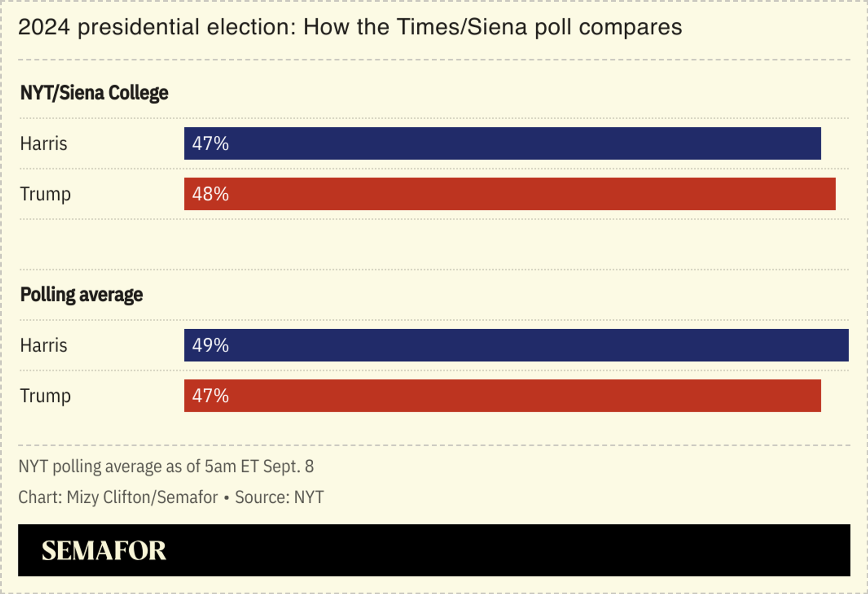Click the Harris 49% polling average bar

click(x=516, y=345)
